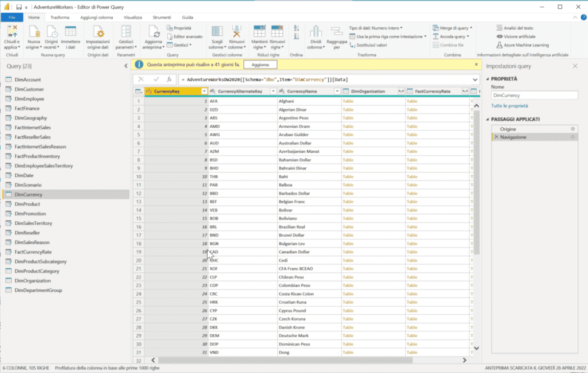588x373 pixels.
Task: Sort descending using the Z-A icon
Action: click(x=296, y=37)
